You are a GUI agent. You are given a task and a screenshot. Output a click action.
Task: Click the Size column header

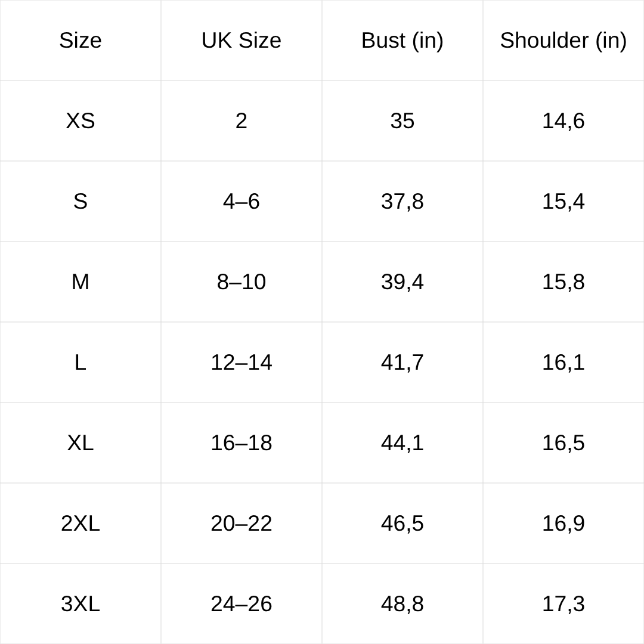[80, 41]
